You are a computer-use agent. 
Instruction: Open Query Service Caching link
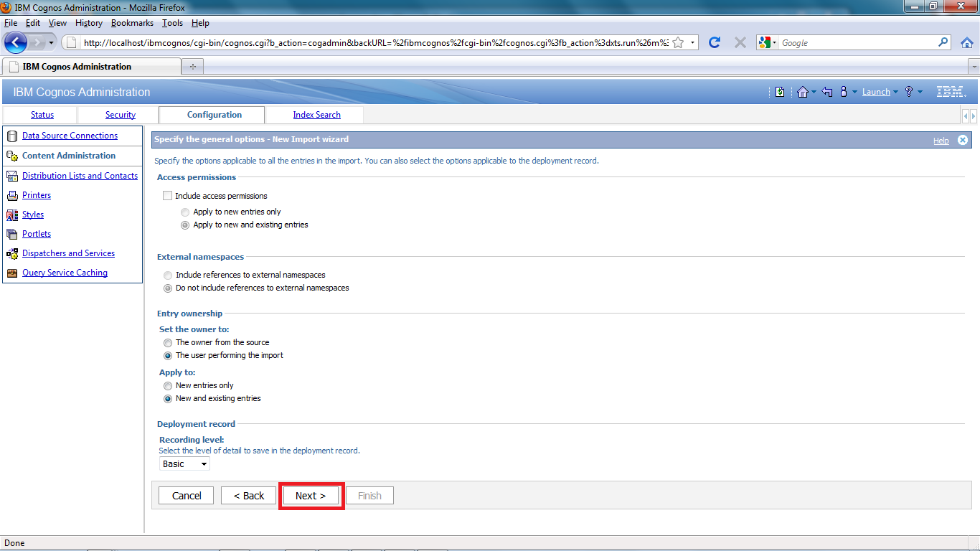(65, 273)
